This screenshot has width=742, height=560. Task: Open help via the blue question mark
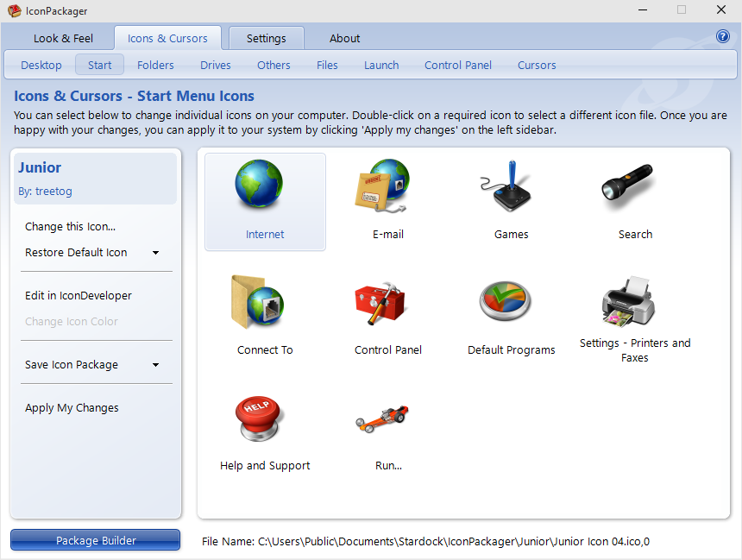pos(723,36)
